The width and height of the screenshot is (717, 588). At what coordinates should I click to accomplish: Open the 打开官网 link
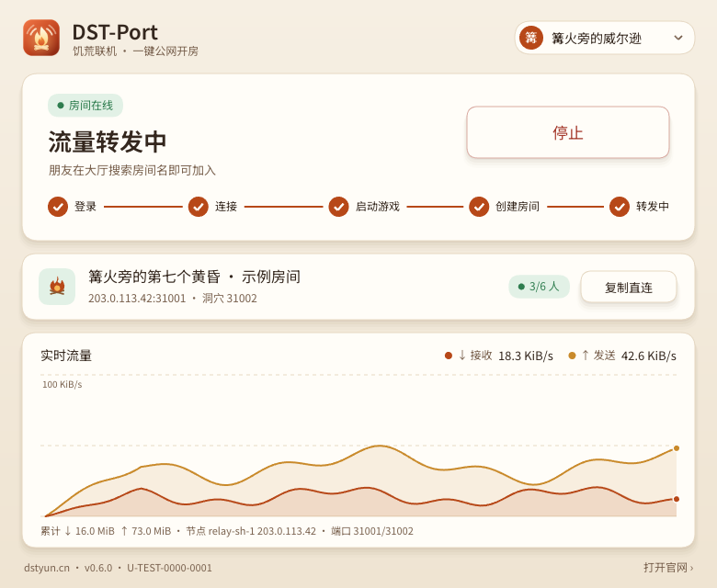click(x=668, y=568)
